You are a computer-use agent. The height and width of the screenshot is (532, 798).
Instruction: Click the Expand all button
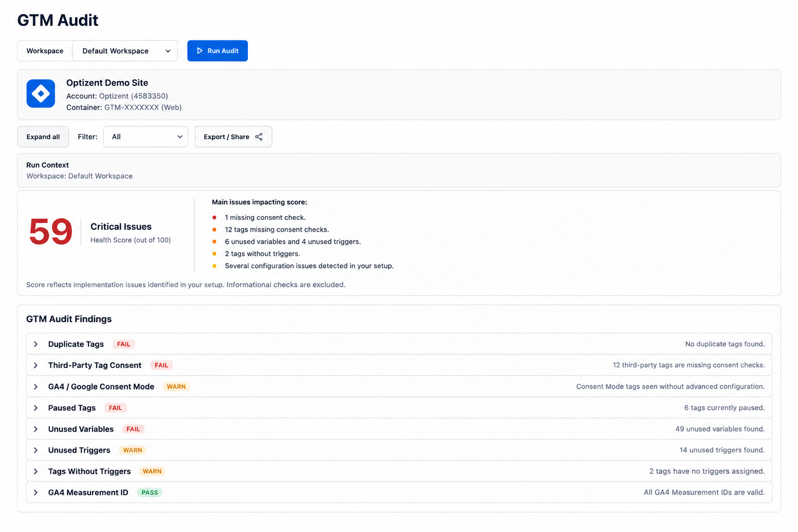[43, 137]
